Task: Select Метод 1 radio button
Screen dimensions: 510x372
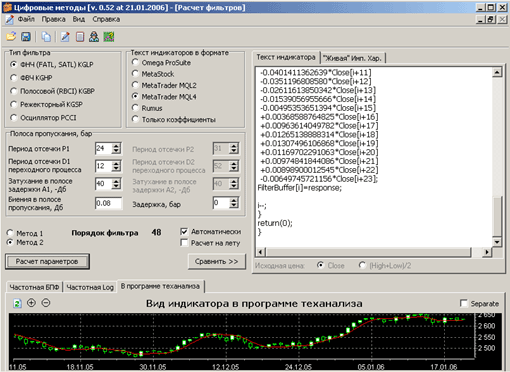Action: tap(25, 233)
